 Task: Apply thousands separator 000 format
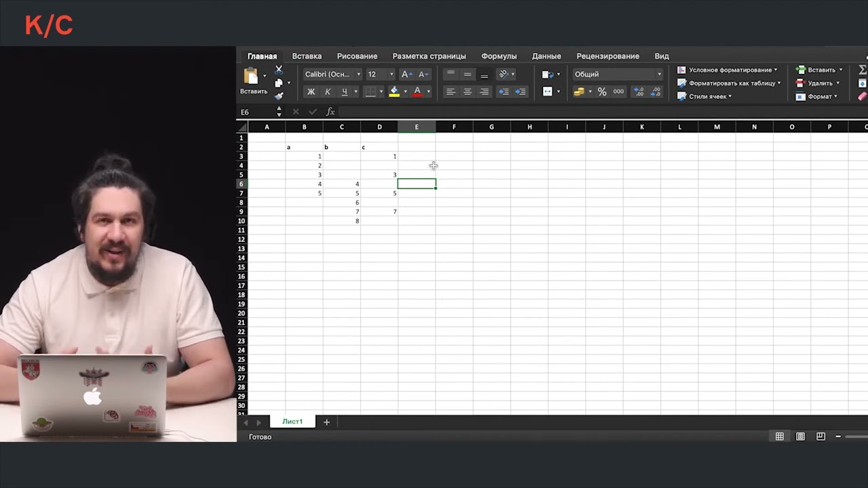[618, 91]
